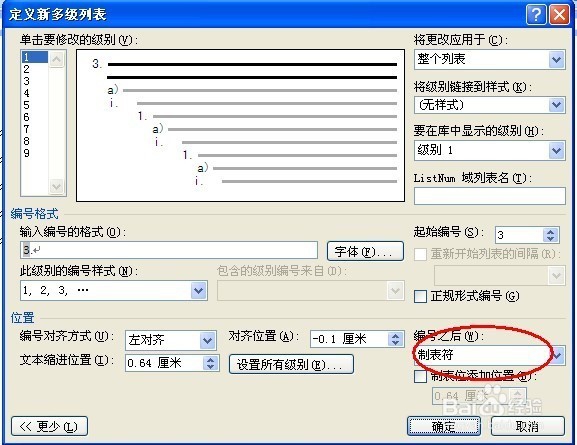Close the 定义新多级列表 dialog
The width and height of the screenshot is (577, 445).
pyautogui.click(x=559, y=15)
